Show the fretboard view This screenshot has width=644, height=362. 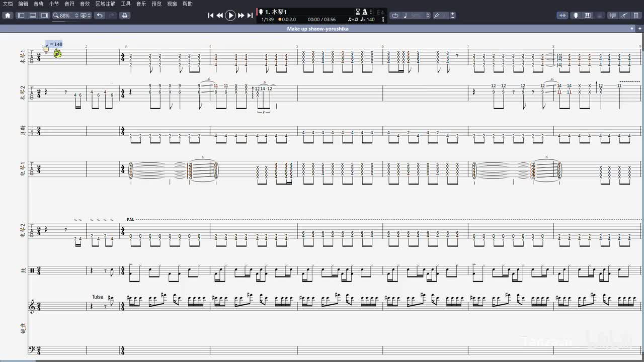[x=576, y=16]
